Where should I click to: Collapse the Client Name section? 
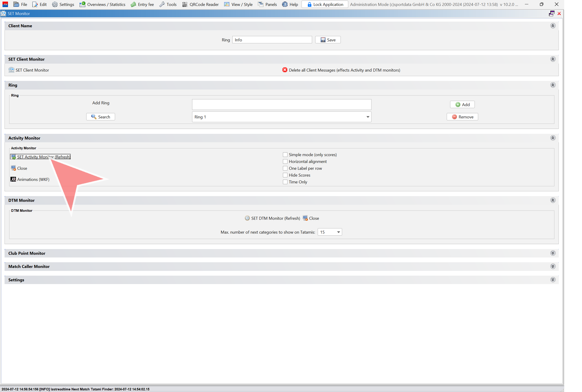tap(553, 26)
